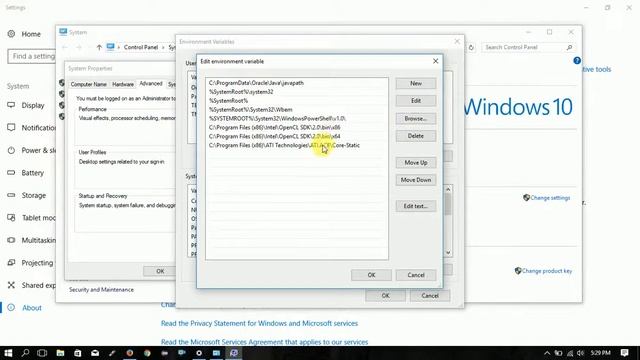Open Shared experiences settings
Viewport: 640px width, 360px height.
[31, 285]
